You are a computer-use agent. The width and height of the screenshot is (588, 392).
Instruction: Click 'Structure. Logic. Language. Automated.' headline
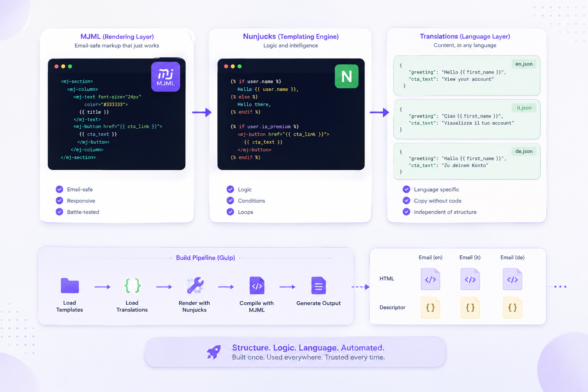click(308, 348)
